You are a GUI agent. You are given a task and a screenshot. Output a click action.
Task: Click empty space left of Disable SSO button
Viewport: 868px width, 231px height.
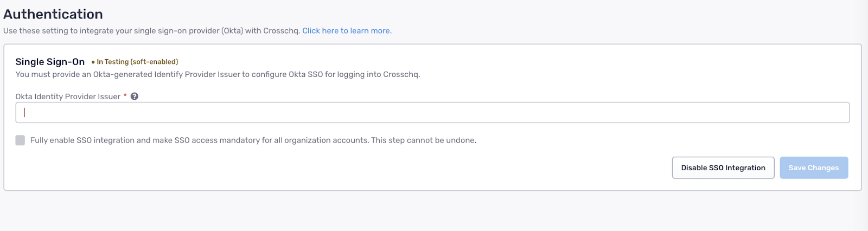(542, 168)
